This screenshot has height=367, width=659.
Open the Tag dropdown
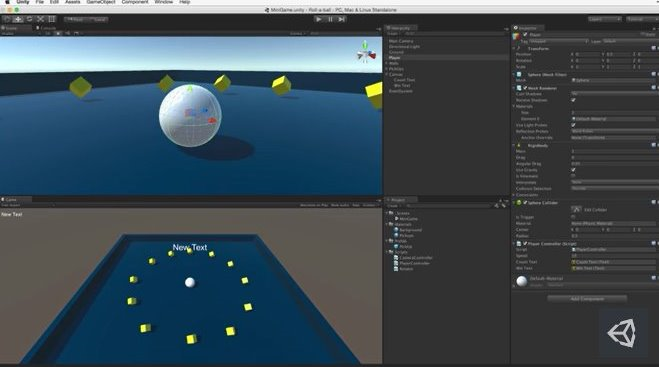pos(559,41)
